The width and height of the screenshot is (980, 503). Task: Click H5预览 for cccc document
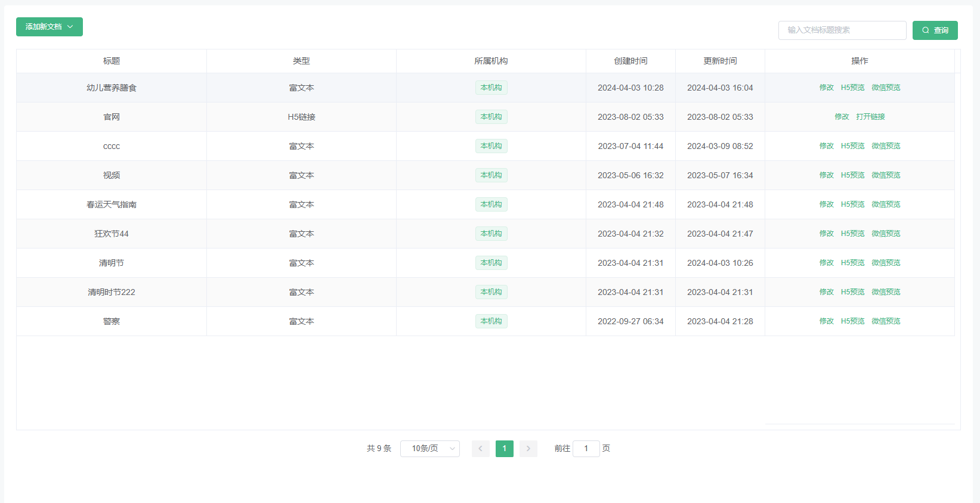[852, 146]
